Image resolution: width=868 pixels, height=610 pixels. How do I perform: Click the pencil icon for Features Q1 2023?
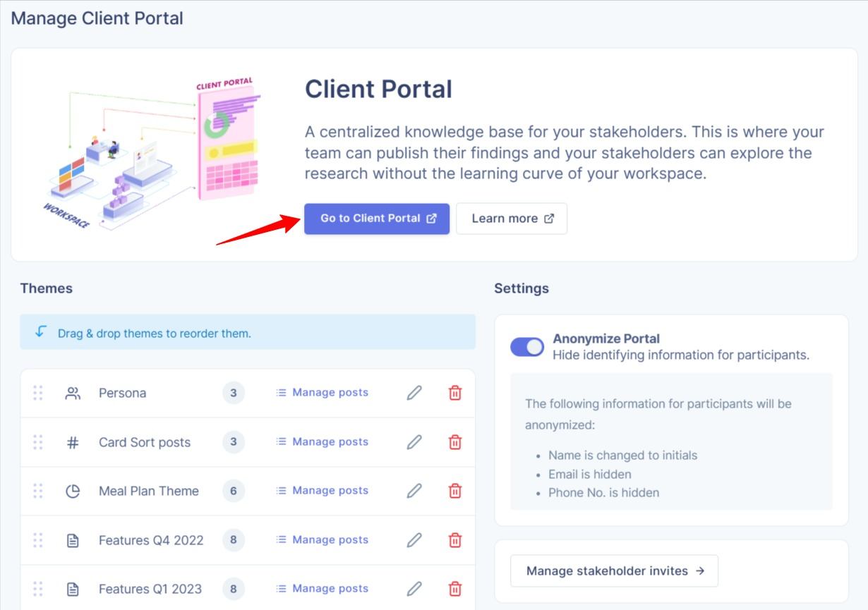click(x=414, y=588)
